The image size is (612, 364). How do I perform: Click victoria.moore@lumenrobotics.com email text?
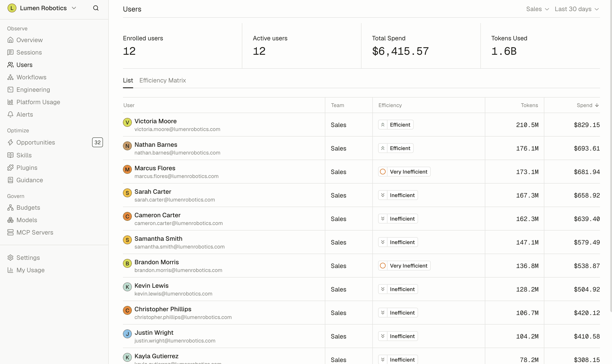pyautogui.click(x=177, y=129)
